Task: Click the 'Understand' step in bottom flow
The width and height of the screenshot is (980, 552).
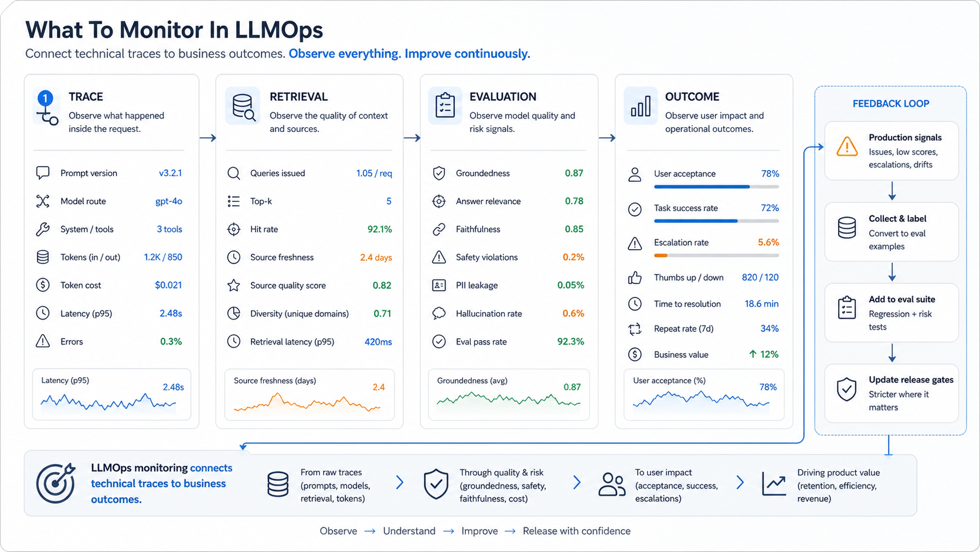Action: (x=409, y=531)
